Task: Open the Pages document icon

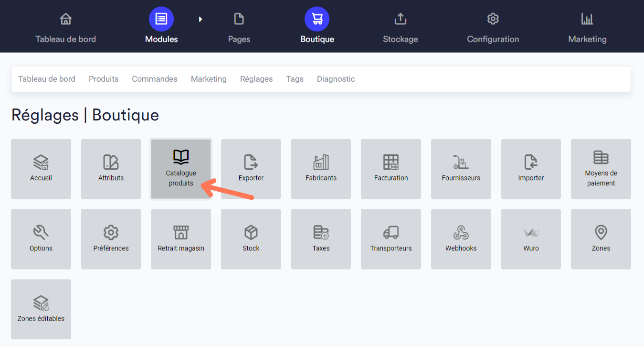Action: point(239,19)
